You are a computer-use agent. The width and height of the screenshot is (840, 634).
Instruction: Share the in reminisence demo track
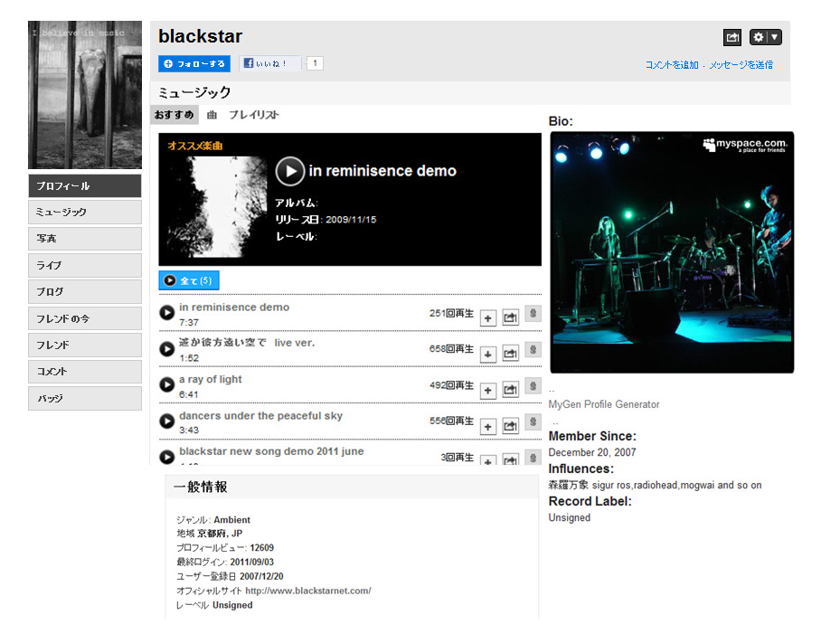pos(511,318)
